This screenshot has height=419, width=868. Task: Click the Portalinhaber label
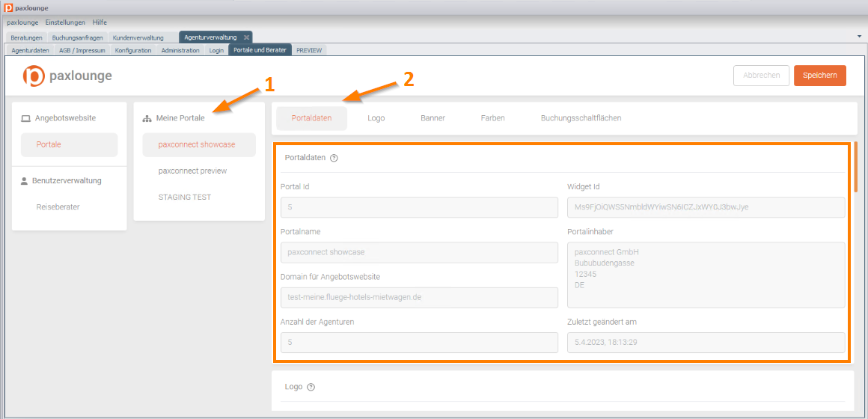tap(590, 231)
